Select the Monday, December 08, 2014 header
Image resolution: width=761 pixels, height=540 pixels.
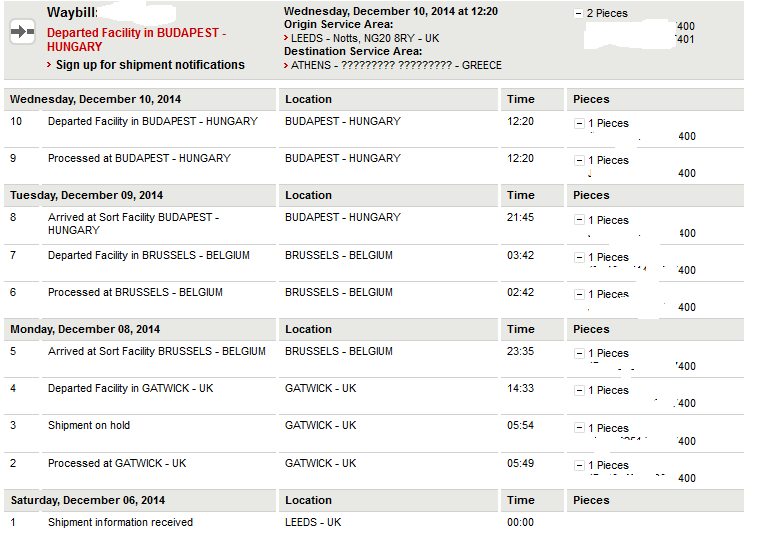coord(85,329)
